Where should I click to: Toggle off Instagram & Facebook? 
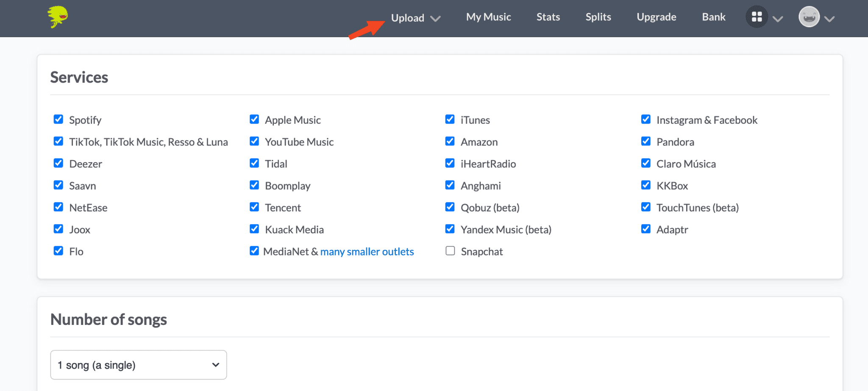coord(645,119)
